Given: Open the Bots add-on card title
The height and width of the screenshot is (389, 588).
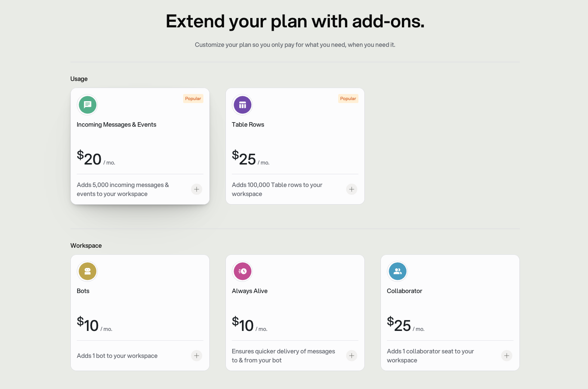Looking at the screenshot, I should (83, 291).
